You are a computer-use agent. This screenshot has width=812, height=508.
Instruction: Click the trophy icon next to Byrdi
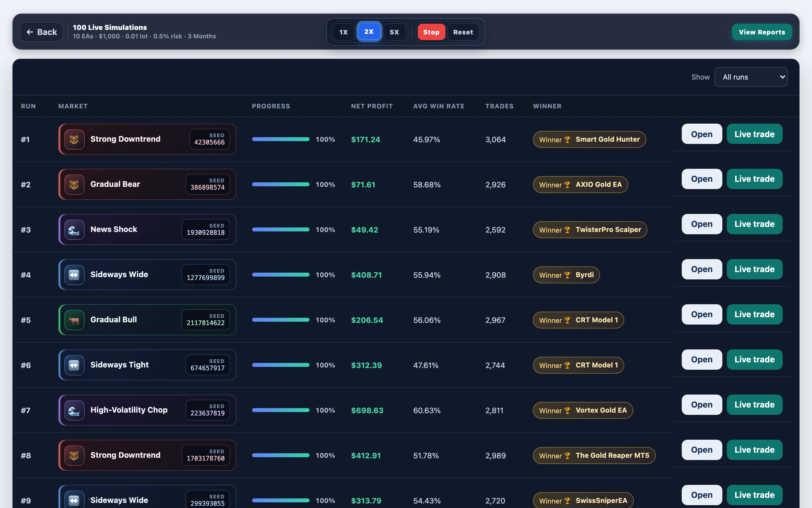(x=567, y=275)
